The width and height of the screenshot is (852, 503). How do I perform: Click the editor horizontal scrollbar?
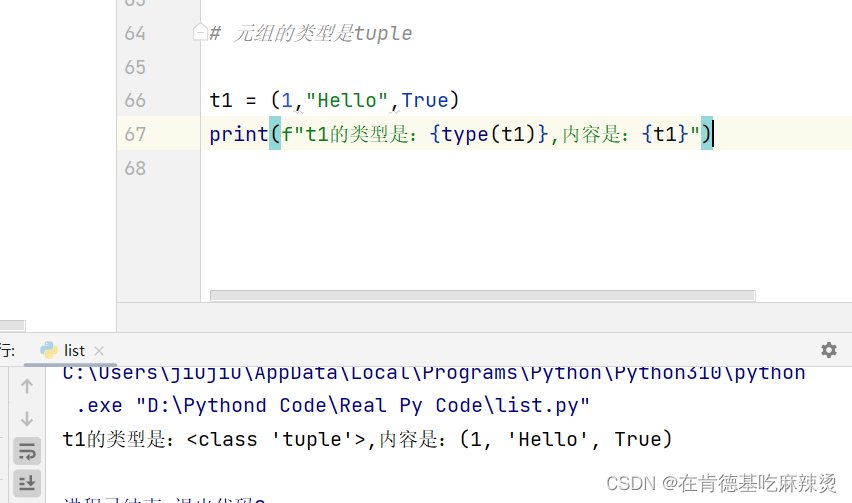click(483, 295)
